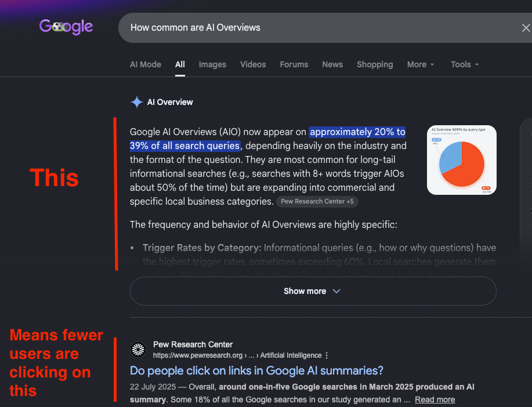Viewport: 532px width, 407px height.
Task: Open the three-dot menu beside result URL
Action: pos(327,355)
